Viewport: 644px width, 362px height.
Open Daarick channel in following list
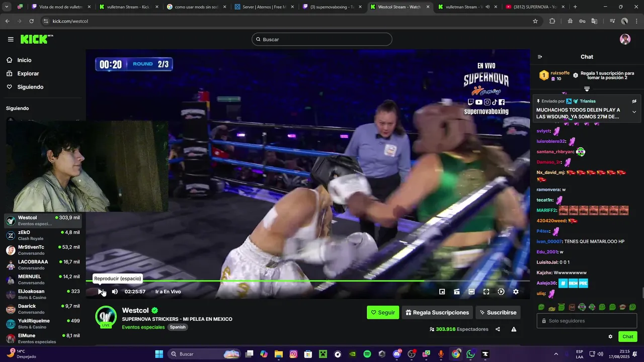coord(43,309)
